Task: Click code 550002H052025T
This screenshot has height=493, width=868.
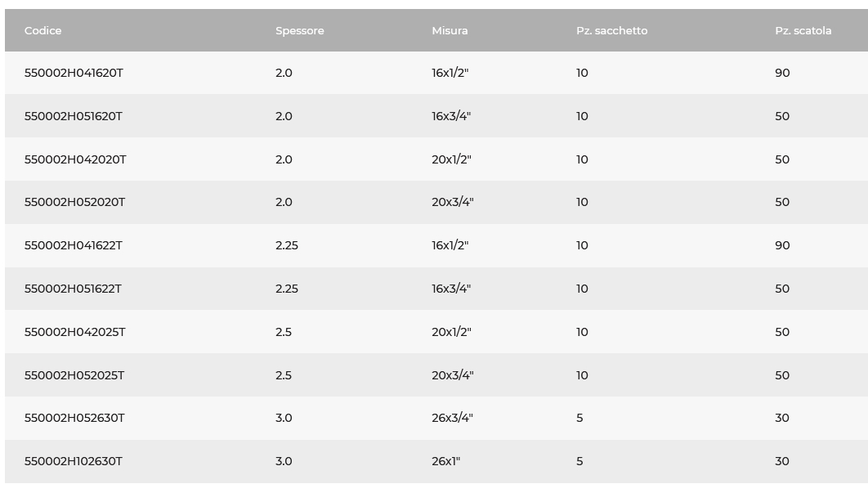Action: click(74, 375)
